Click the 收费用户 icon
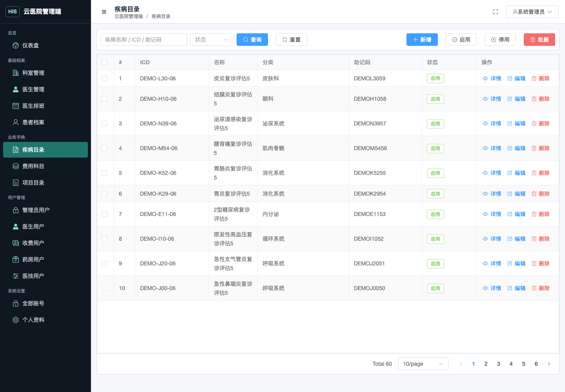Image resolution: width=565 pixels, height=392 pixels. [16, 243]
